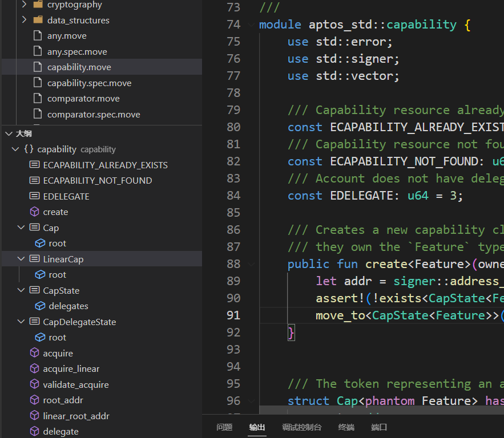Viewport: 504px width, 438px height.
Task: Fold the module block at line 74
Action: [x=251, y=25]
